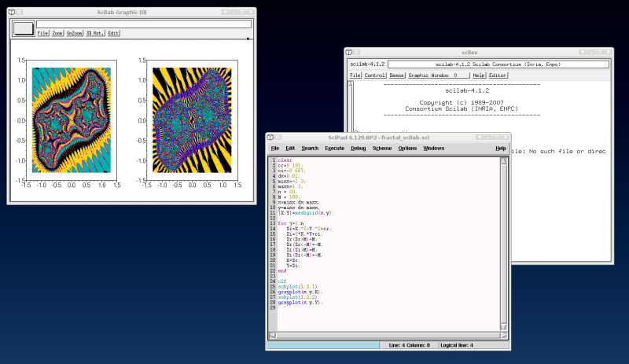Click the right fractal plot in Graphic window
The image size is (629, 364).
[x=192, y=120]
